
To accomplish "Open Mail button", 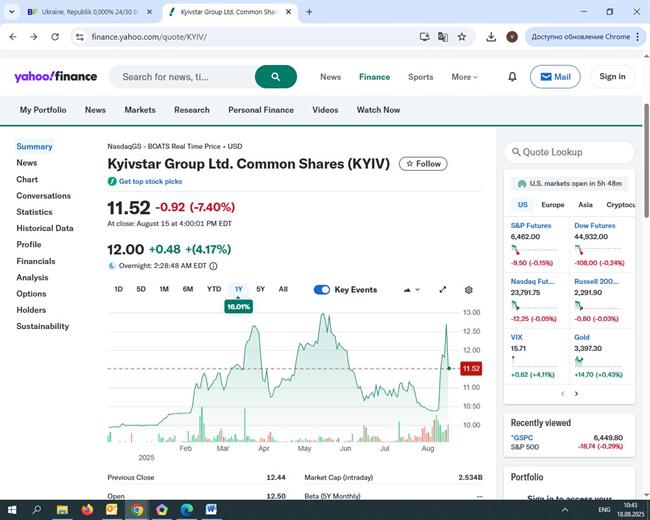I will pyautogui.click(x=555, y=77).
